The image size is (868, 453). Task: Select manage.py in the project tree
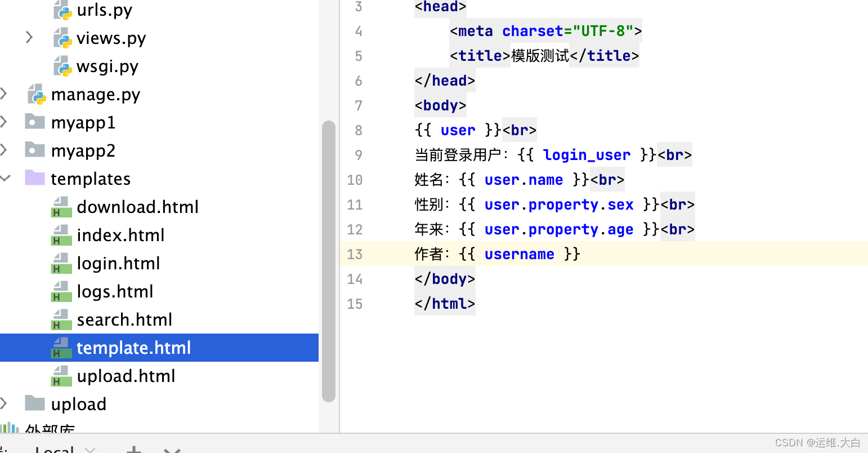(96, 95)
